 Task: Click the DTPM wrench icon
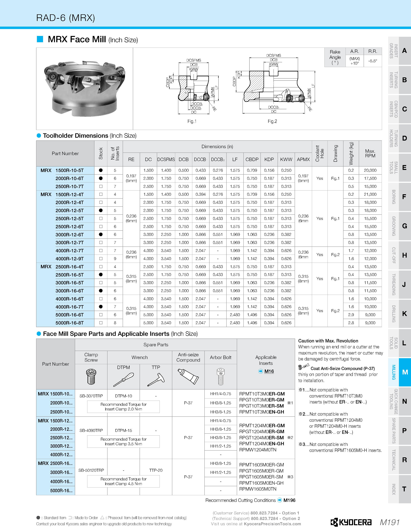click(x=123, y=380)
